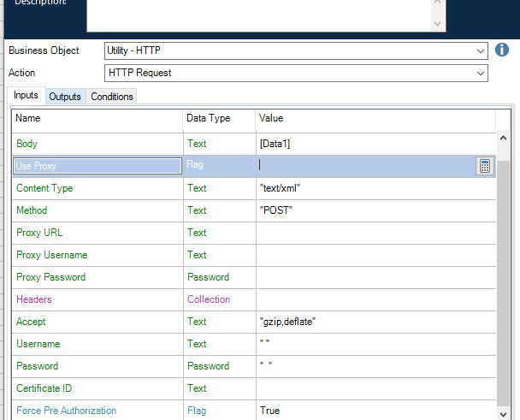
Task: Select the Proxy Username row name
Action: [51, 255]
